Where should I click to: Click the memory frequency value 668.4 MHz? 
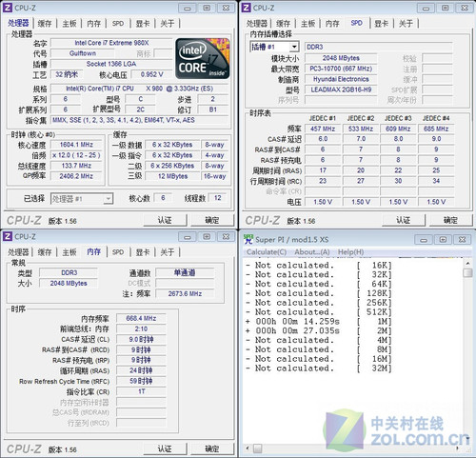point(141,318)
